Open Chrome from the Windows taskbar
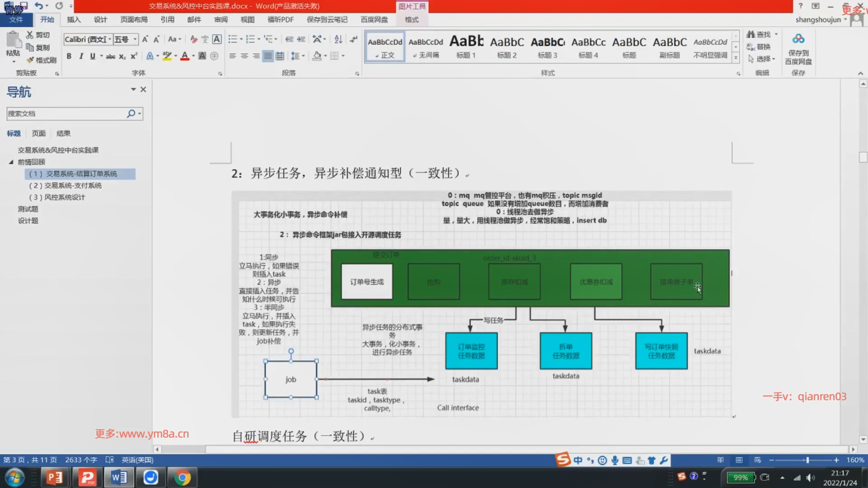The image size is (868, 488). 182,477
